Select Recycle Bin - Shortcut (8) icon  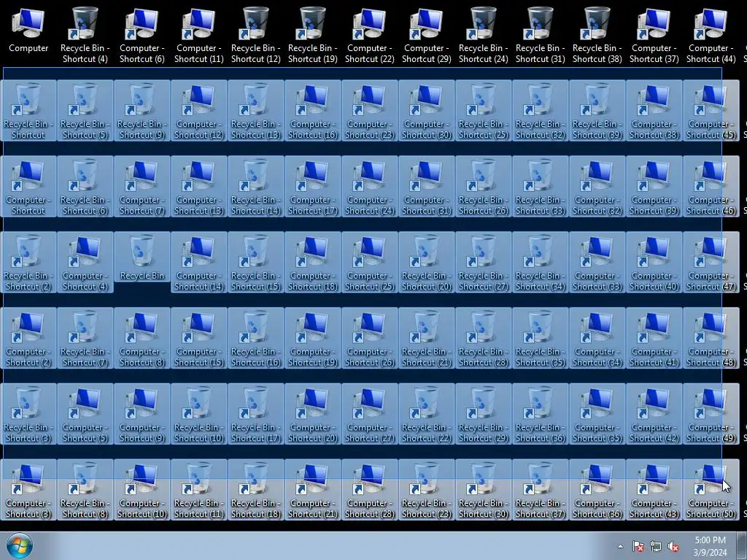pyautogui.click(x=85, y=489)
